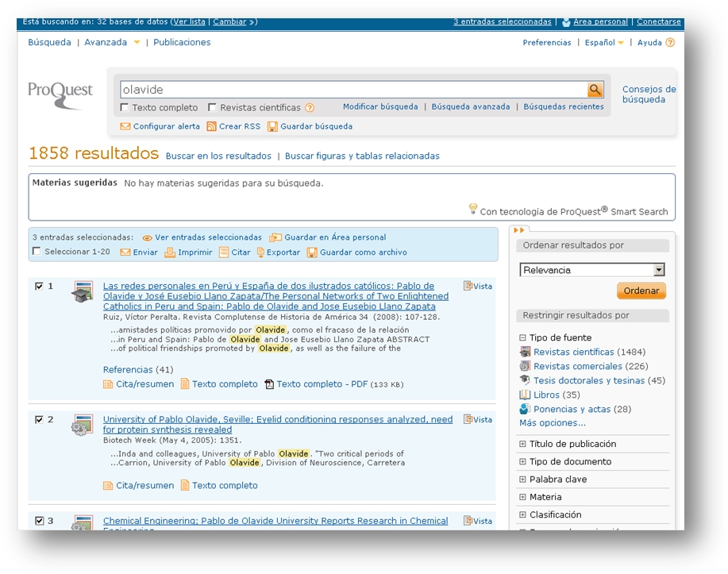Expand the Título de publicación filter
The image size is (728, 574).
pos(522,444)
